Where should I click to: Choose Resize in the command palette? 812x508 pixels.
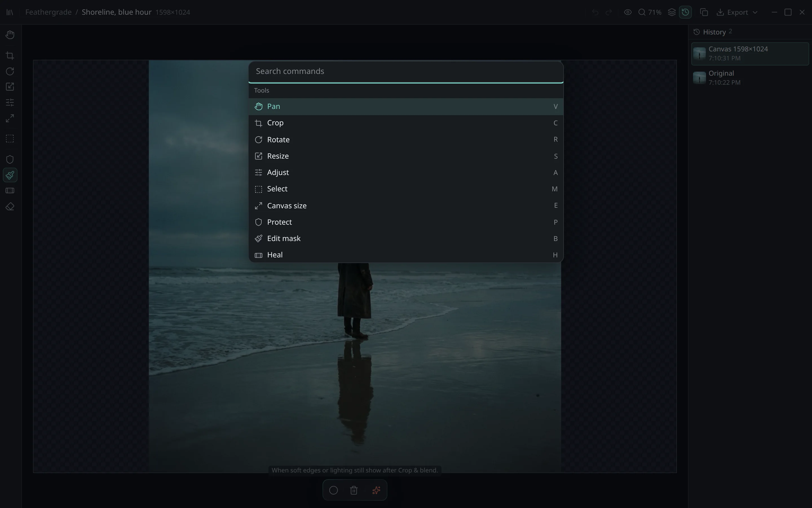[x=406, y=156]
